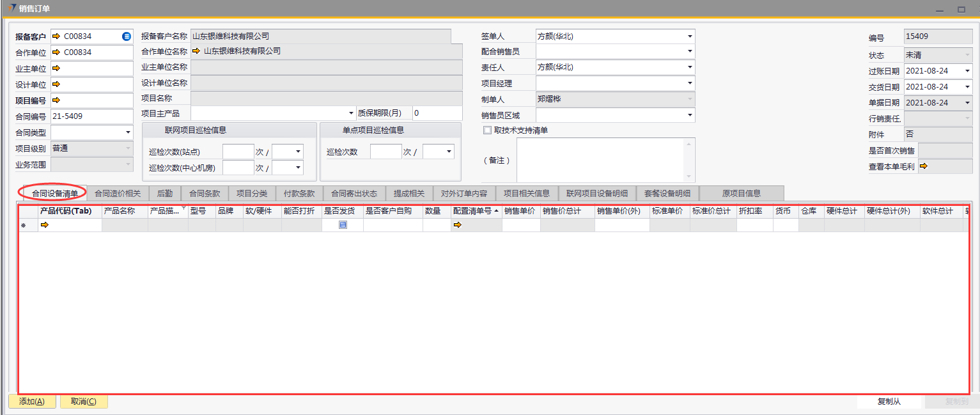The height and width of the screenshot is (415, 980).
Task: Open the 合同造价相关 tab
Action: (x=118, y=194)
